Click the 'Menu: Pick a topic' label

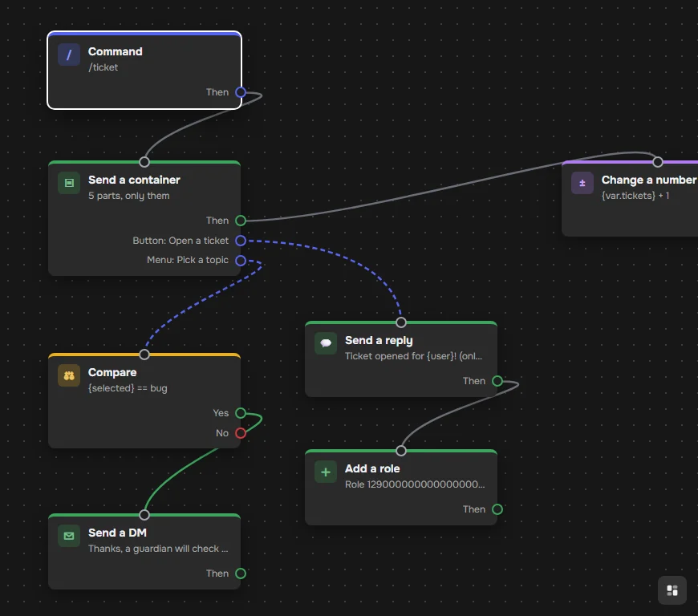tap(188, 260)
